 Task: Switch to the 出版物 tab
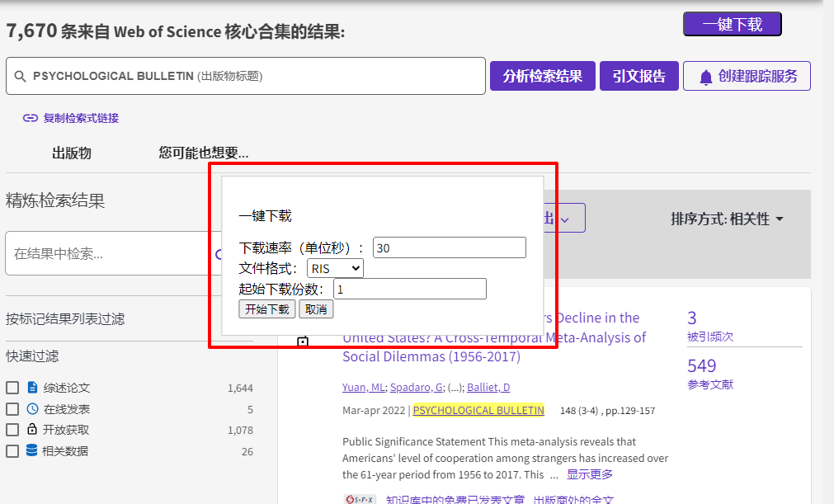[x=72, y=153]
